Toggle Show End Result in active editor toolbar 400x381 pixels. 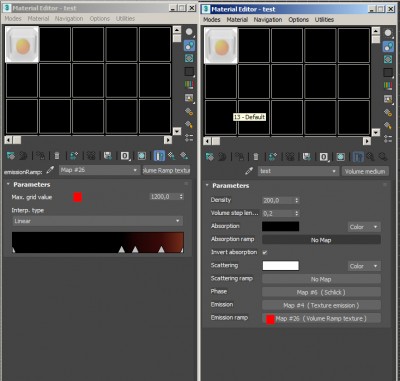tap(358, 157)
